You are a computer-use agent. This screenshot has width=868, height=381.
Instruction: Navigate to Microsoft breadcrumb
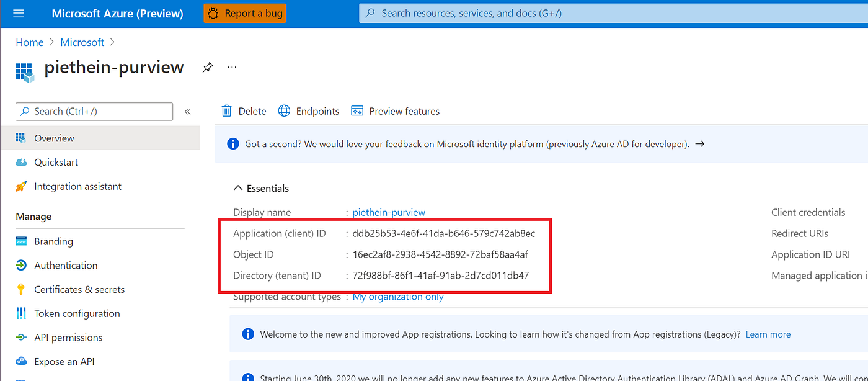[x=82, y=42]
